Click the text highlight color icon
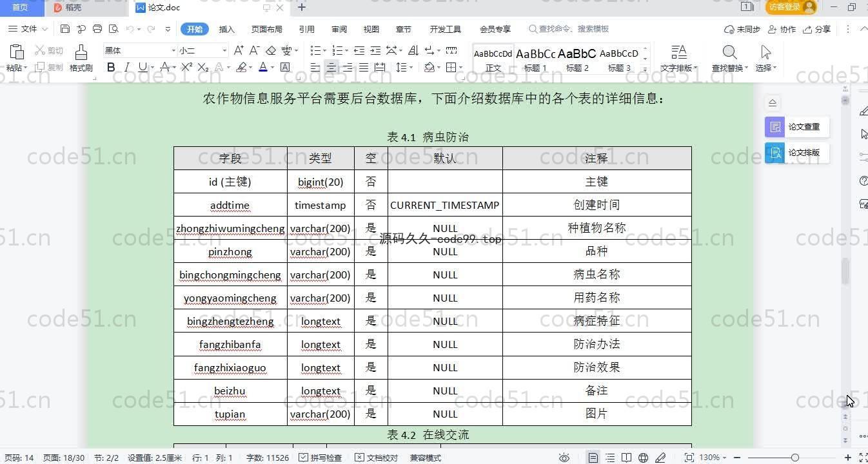This screenshot has width=868, height=464. click(241, 67)
